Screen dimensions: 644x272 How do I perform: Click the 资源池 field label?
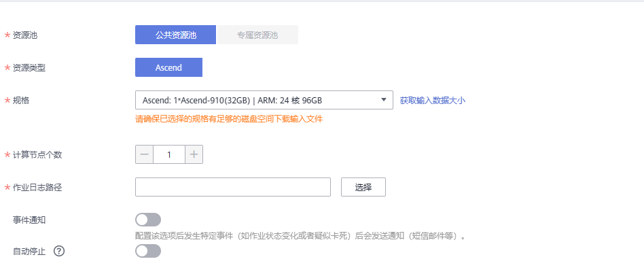(x=25, y=35)
